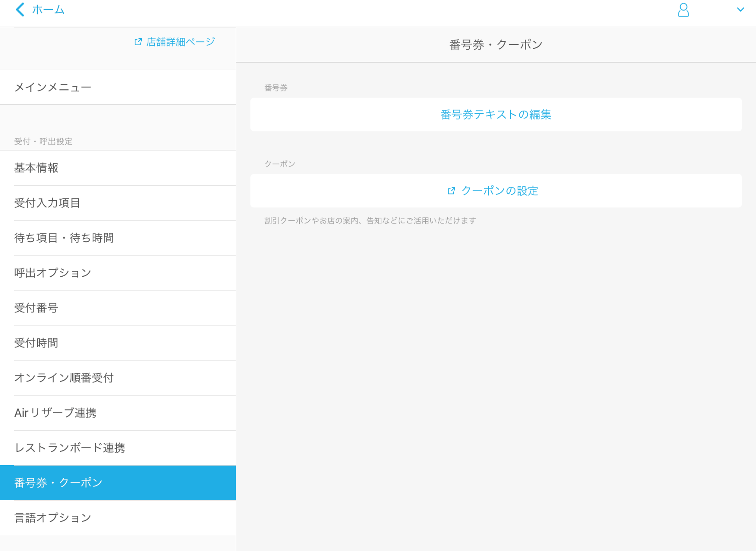This screenshot has width=756, height=551.
Task: Open Air リザーブ連携 settings
Action: (55, 413)
